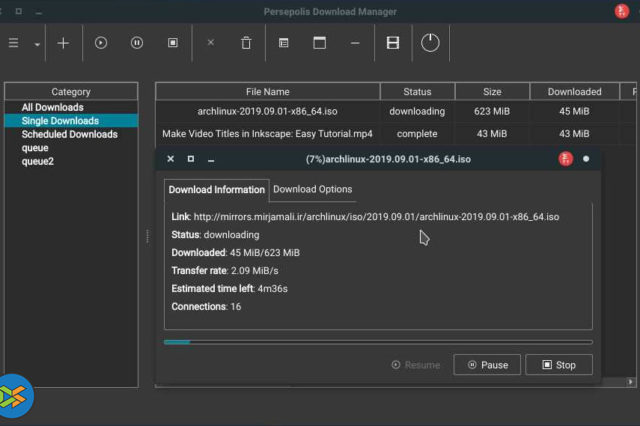The height and width of the screenshot is (426, 640).
Task: Expand the dropdown arrow beside the menu icon
Action: point(37,44)
